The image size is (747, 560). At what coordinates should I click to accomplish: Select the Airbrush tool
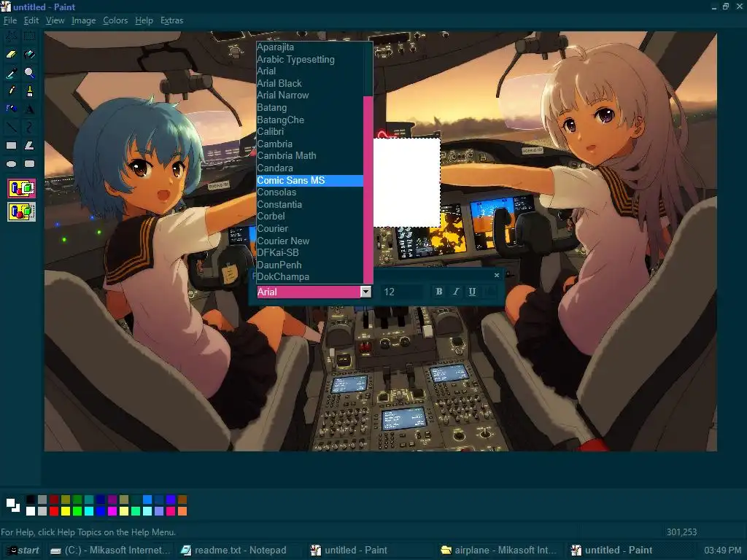pos(12,109)
